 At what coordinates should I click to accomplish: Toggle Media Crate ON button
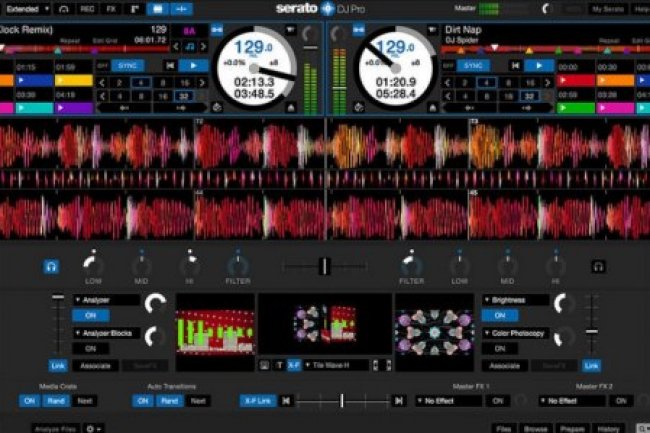[x=31, y=401]
